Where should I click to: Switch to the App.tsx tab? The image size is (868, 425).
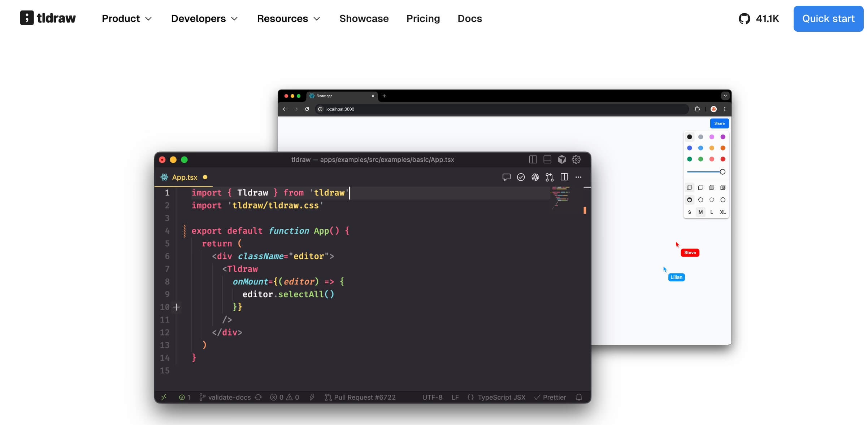click(x=185, y=178)
